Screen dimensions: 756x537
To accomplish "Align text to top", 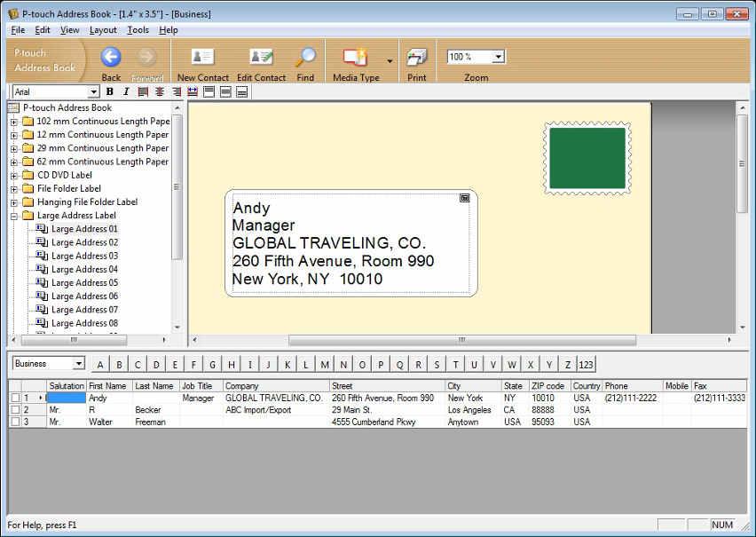I will pyautogui.click(x=209, y=91).
